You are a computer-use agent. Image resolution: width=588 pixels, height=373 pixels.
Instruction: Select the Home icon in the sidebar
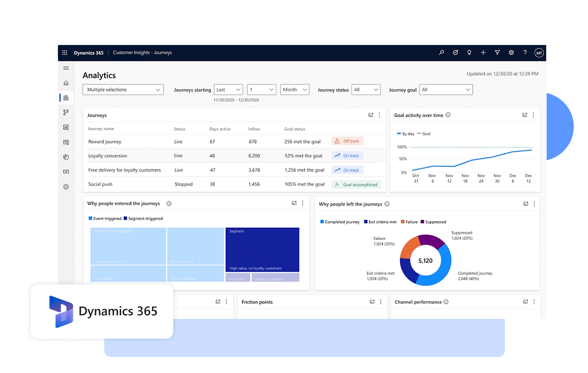[x=66, y=83]
